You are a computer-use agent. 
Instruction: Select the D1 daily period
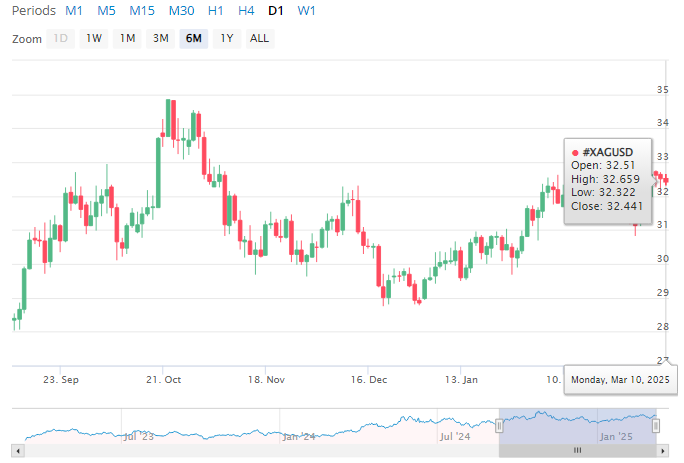pos(276,10)
